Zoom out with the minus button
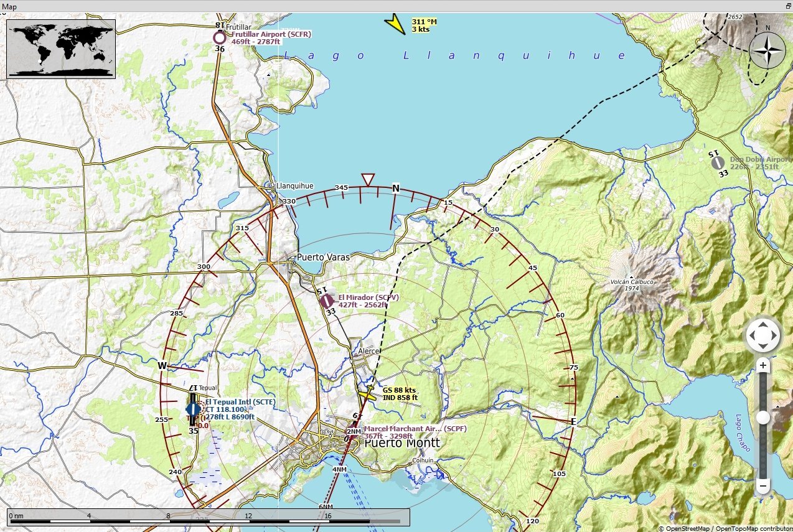 click(763, 485)
